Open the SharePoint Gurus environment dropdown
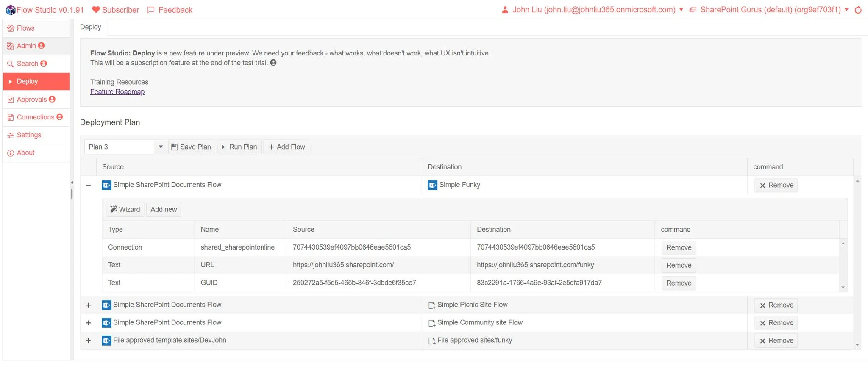The height and width of the screenshot is (366, 868). click(846, 10)
